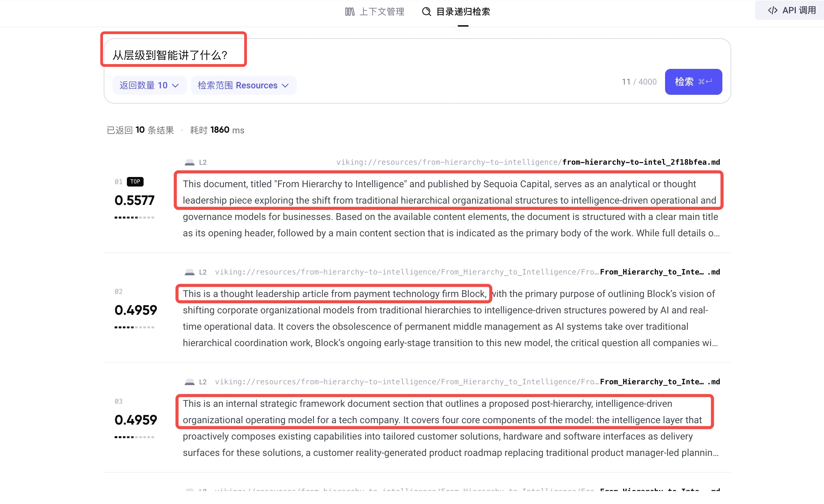Open the viking path link of result 03
This screenshot has width=824, height=504.
[467, 382]
